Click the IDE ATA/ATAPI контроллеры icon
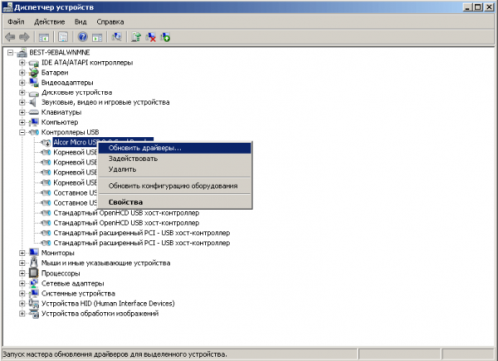The height and width of the screenshot is (361, 498). 34,63
